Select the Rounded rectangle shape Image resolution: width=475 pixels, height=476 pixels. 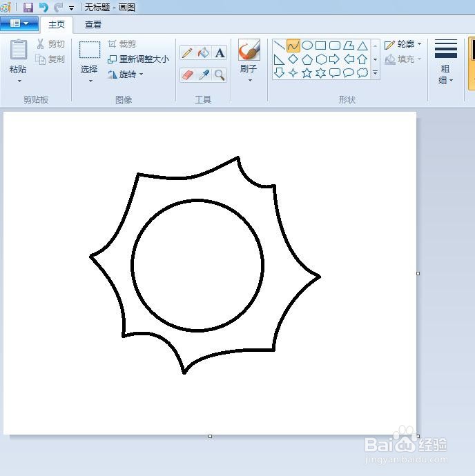click(x=335, y=46)
